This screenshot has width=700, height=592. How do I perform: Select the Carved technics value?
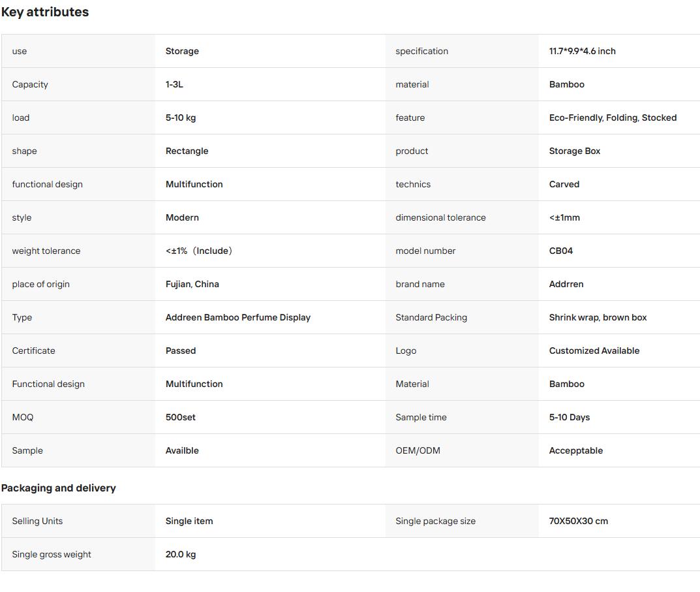(564, 184)
